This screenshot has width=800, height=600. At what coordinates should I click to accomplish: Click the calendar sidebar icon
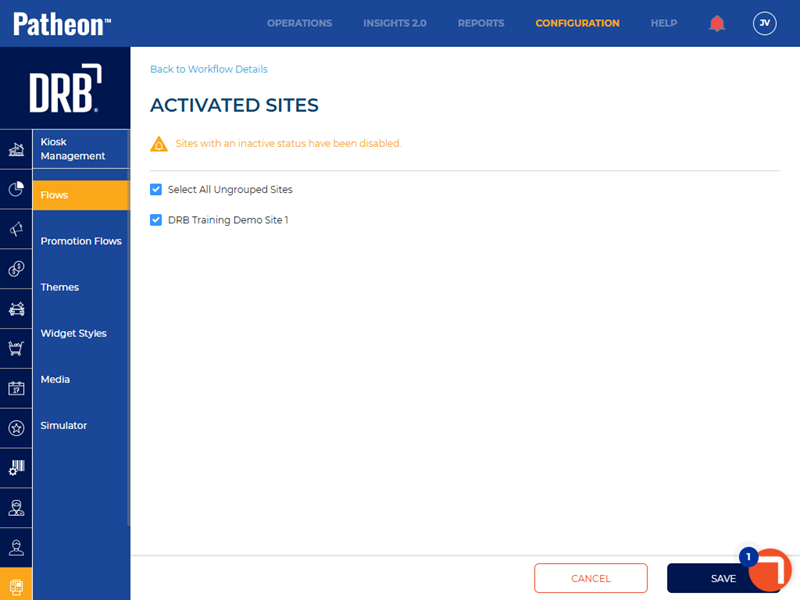coord(16,388)
